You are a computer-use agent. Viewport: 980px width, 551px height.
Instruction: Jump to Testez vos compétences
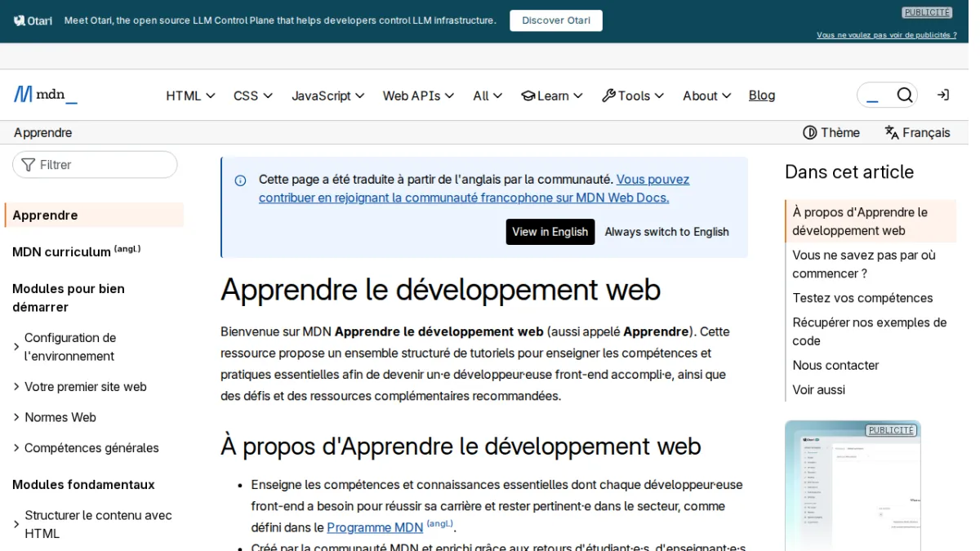pos(862,298)
